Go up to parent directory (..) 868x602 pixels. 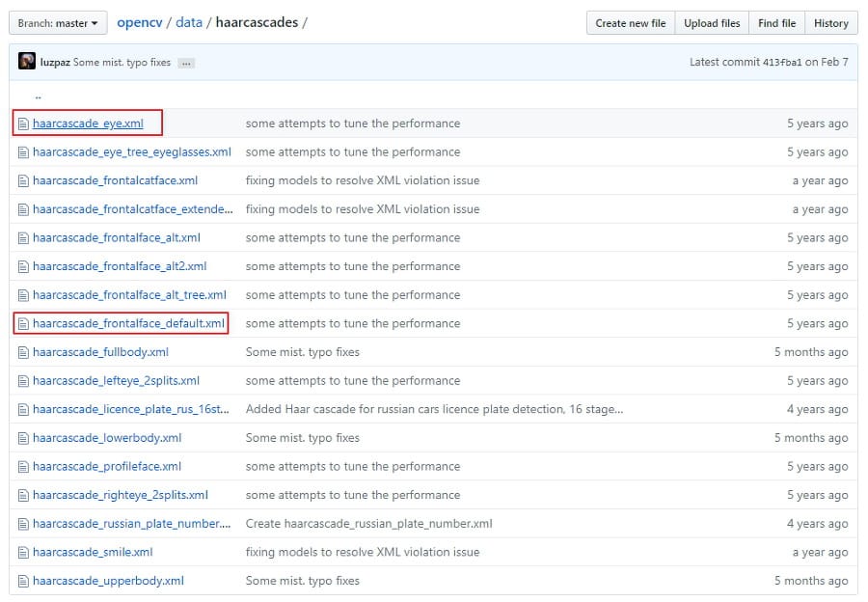[x=38, y=96]
